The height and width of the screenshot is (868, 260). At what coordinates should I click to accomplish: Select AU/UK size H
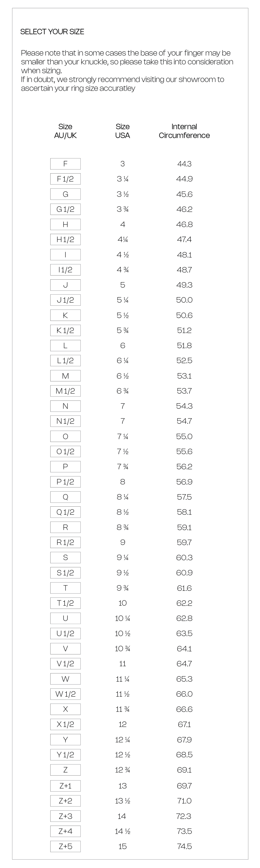[x=65, y=225]
